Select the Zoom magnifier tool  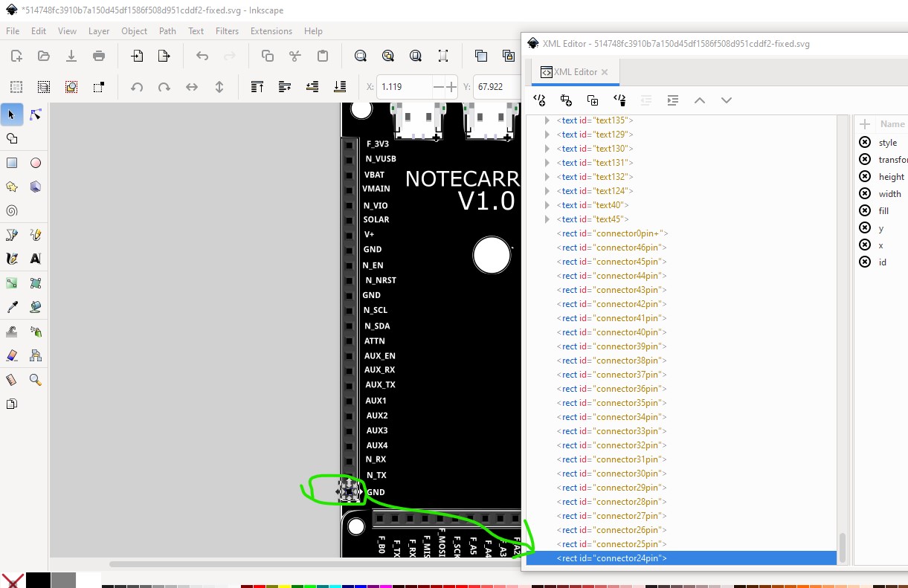tap(35, 380)
